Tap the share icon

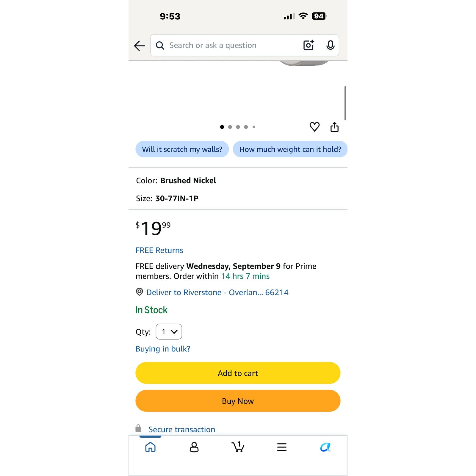point(334,127)
